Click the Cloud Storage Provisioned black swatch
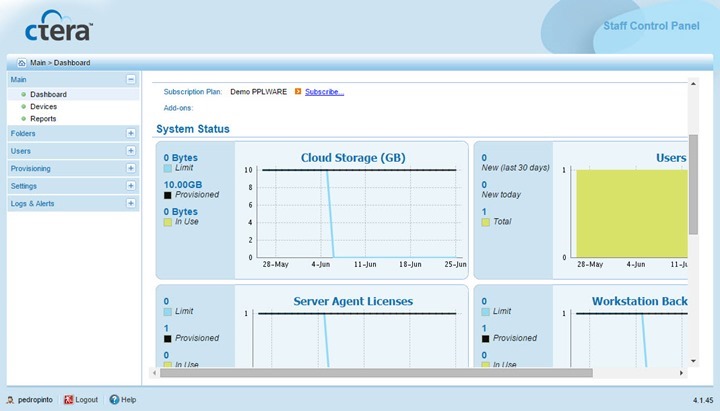The image size is (720, 411). point(168,195)
